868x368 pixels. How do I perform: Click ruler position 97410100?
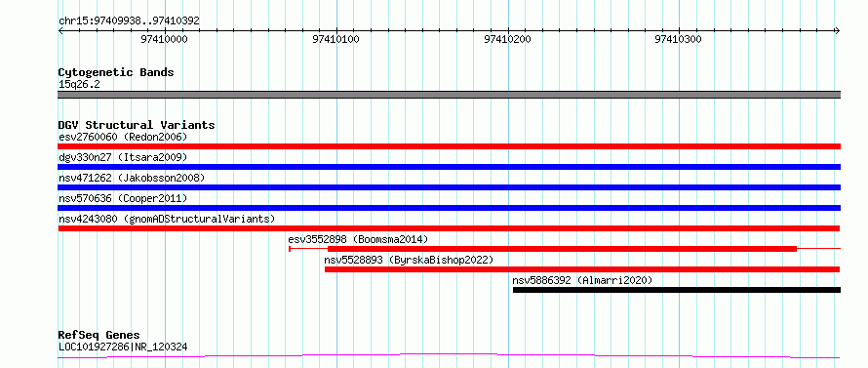click(x=336, y=39)
